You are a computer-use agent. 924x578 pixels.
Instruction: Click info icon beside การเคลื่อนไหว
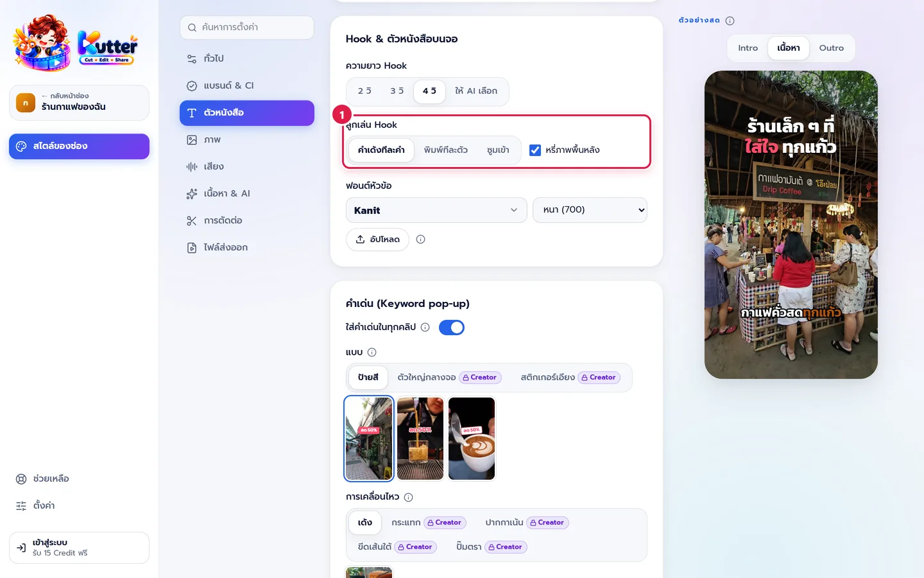(409, 497)
